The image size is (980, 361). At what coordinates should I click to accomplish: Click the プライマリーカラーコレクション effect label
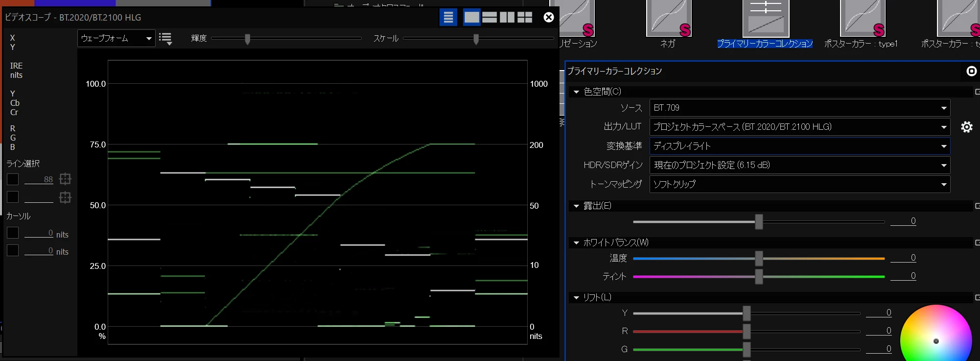(765, 44)
